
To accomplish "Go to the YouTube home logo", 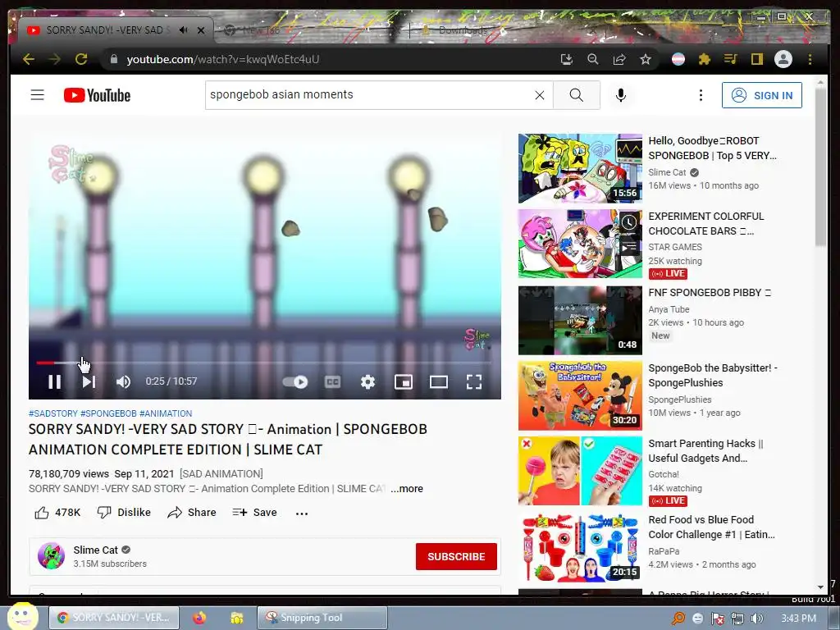I will [97, 95].
